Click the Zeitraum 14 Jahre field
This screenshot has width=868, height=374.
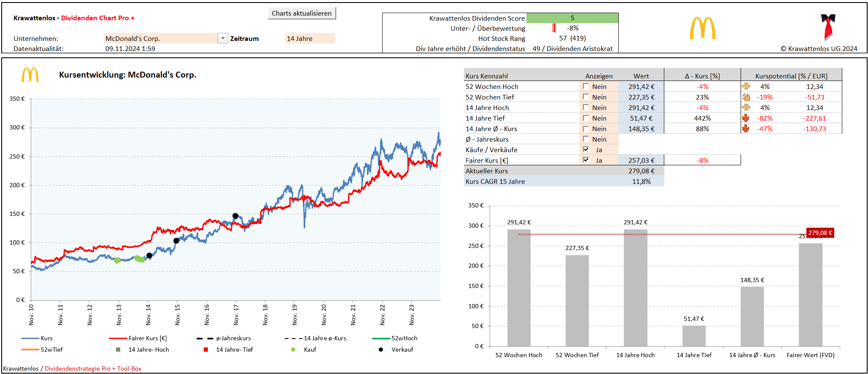[310, 38]
